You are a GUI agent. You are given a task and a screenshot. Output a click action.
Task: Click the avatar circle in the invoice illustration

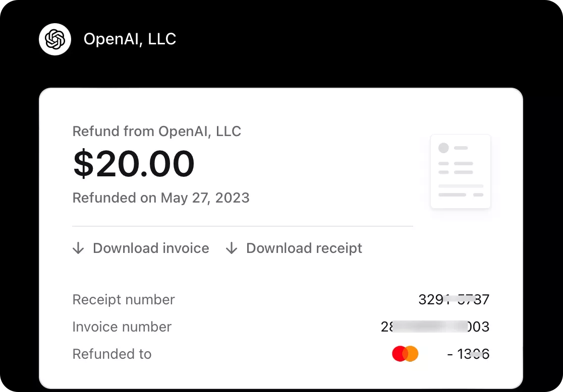click(x=443, y=148)
